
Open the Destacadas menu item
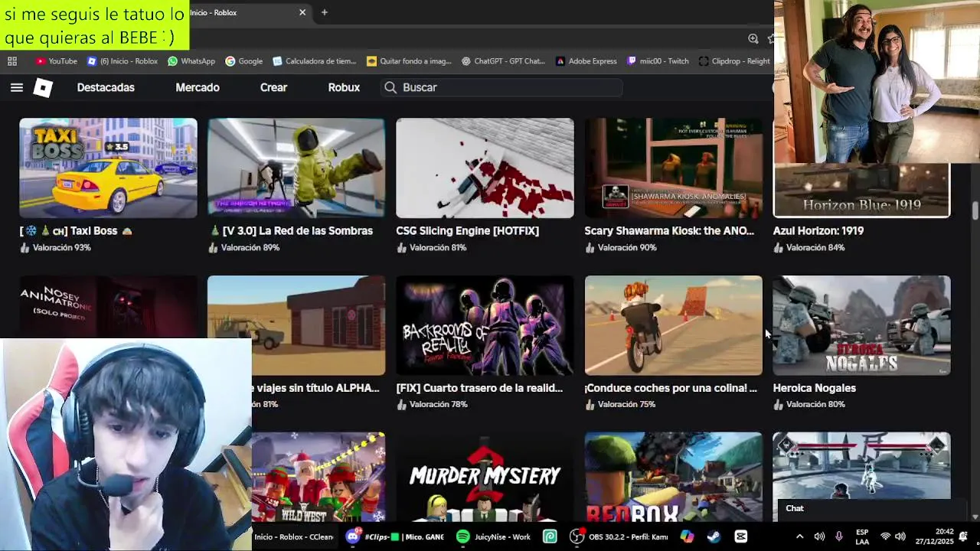pyautogui.click(x=106, y=87)
